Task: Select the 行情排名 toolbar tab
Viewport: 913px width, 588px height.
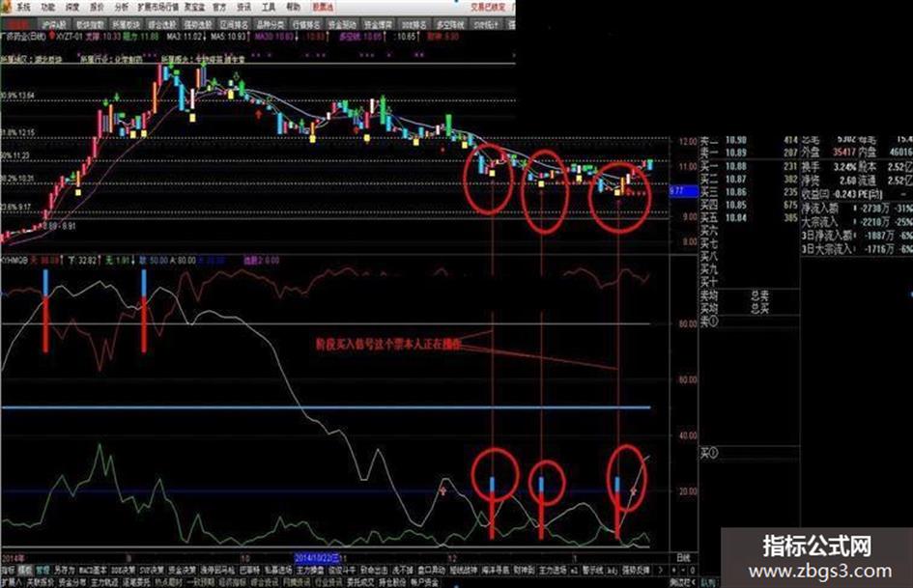Action: (x=306, y=24)
